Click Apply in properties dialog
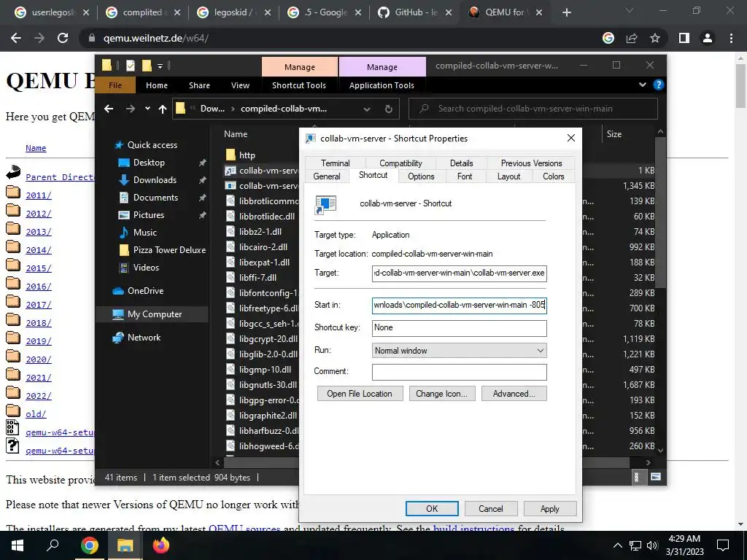Viewport: 747px width, 560px height. coord(550,508)
